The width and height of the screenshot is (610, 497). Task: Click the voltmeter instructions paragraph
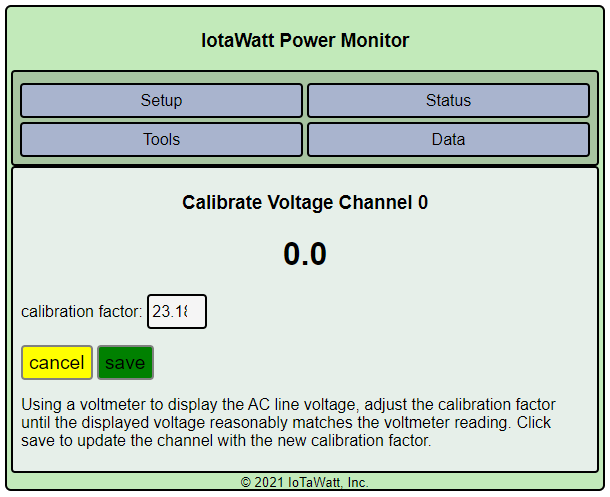click(288, 422)
